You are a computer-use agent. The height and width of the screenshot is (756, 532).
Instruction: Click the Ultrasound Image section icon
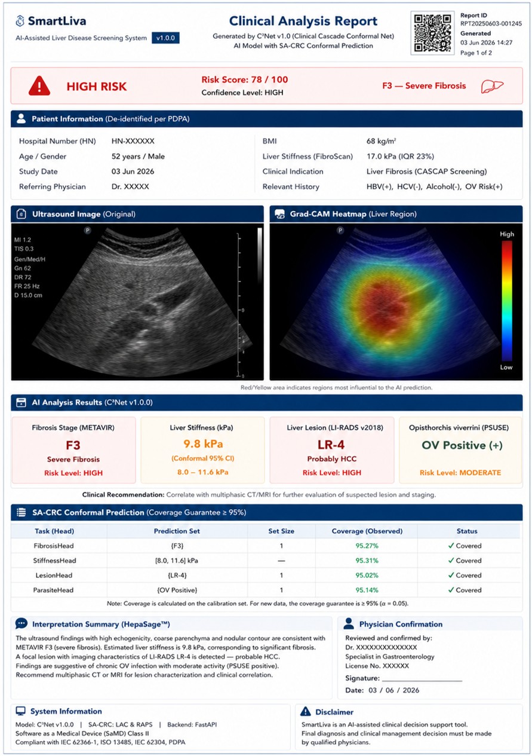click(x=21, y=214)
